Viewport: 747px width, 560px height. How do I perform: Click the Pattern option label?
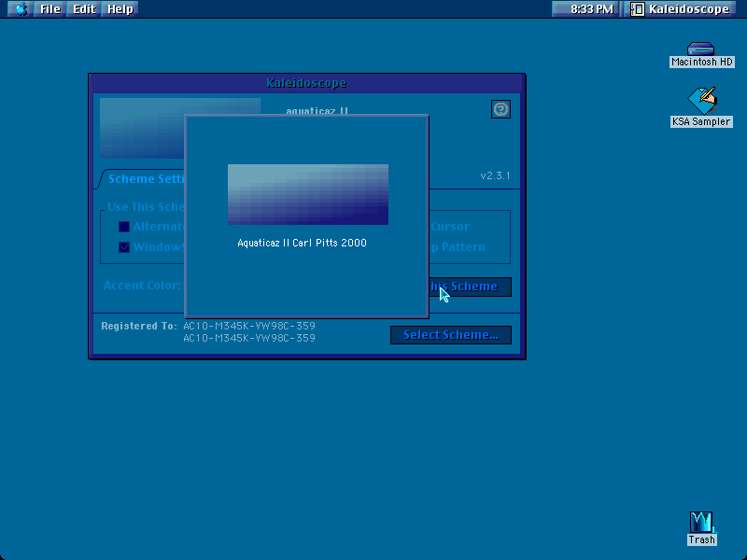(463, 247)
